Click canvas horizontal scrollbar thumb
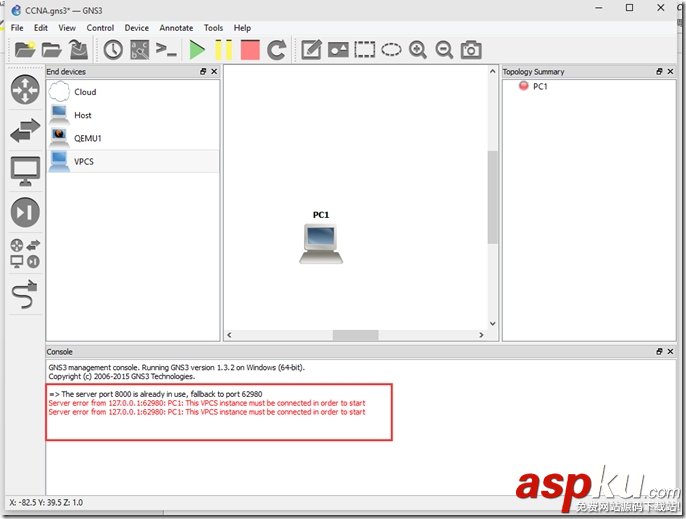 [355, 335]
